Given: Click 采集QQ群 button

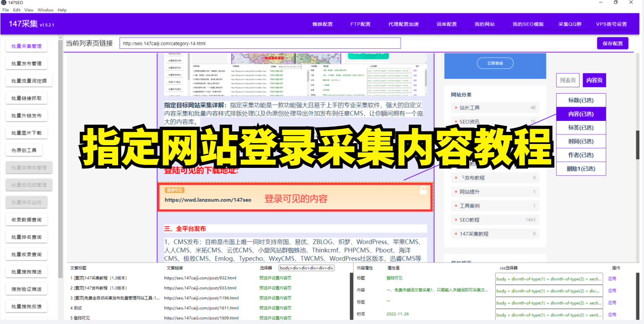Looking at the screenshot, I should (569, 24).
